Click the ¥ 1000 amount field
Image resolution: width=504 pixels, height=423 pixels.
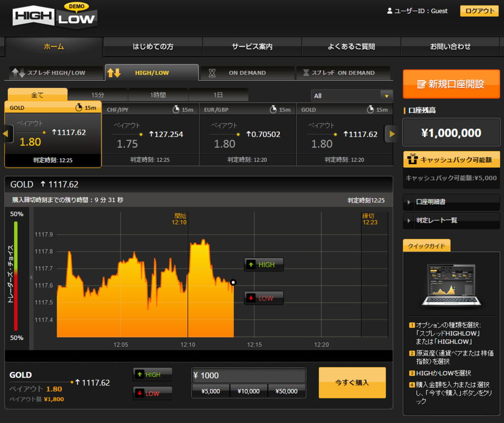[249, 375]
